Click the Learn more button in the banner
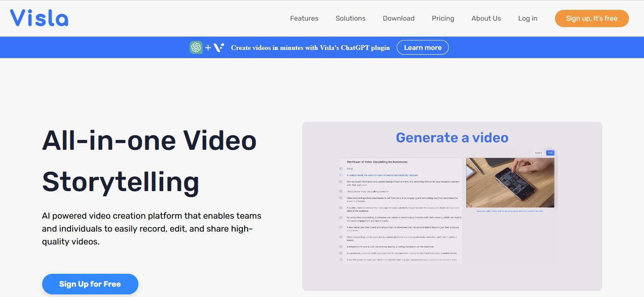Image resolution: width=644 pixels, height=297 pixels. pos(423,47)
